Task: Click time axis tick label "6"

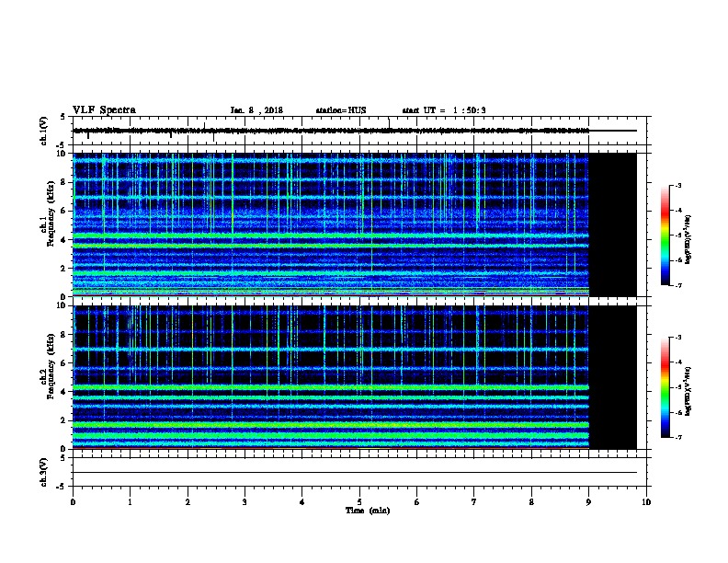Action: coord(416,502)
